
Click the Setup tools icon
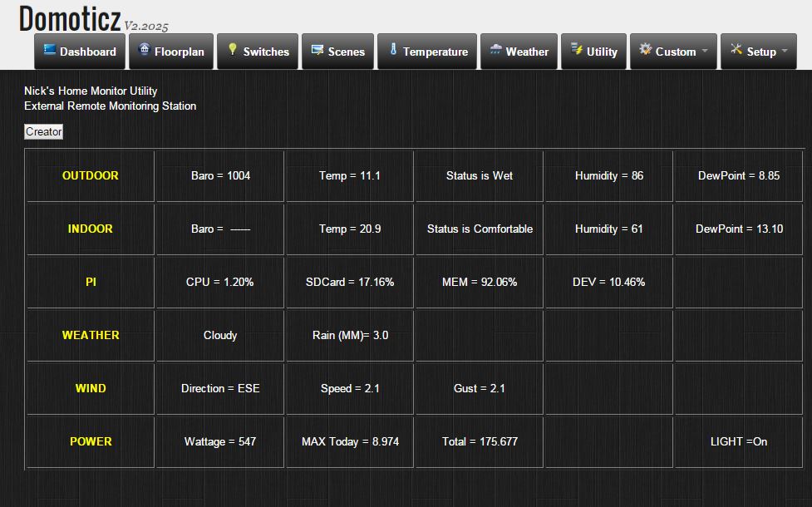[x=736, y=49]
